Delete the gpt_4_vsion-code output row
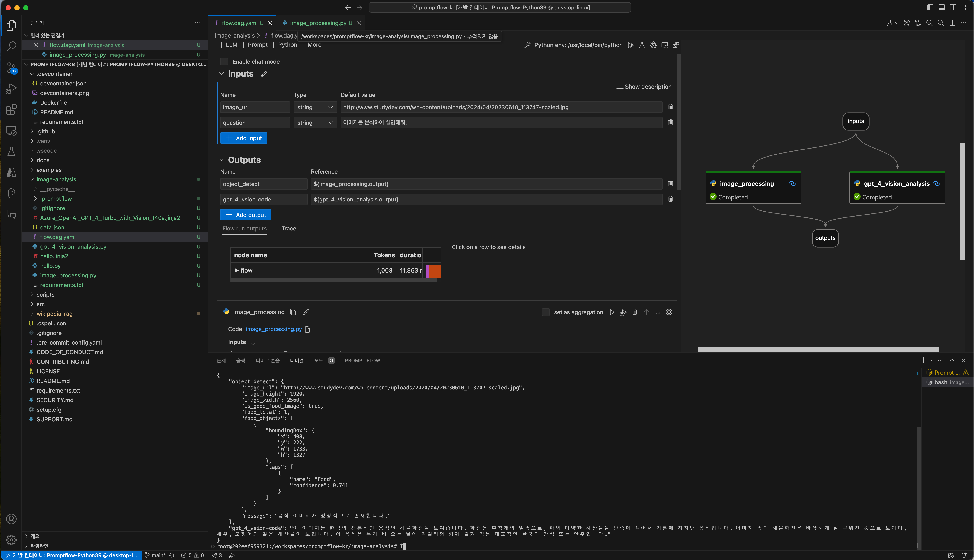The width and height of the screenshot is (974, 560). (670, 199)
